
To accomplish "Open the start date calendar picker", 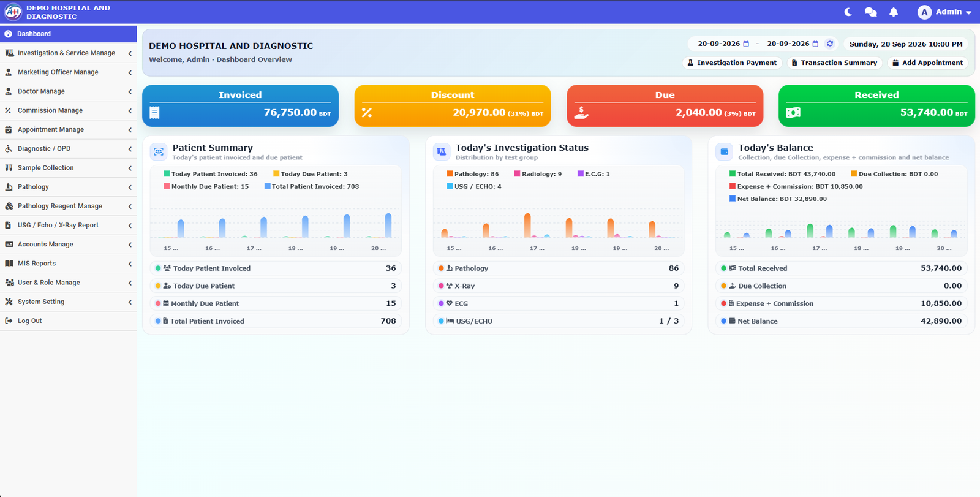I will coord(746,44).
